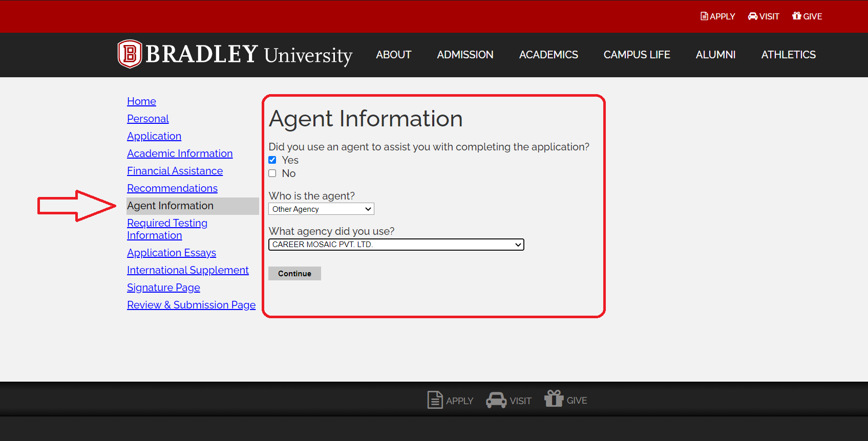Open the Academics menu
This screenshot has height=441, width=868.
click(x=548, y=55)
